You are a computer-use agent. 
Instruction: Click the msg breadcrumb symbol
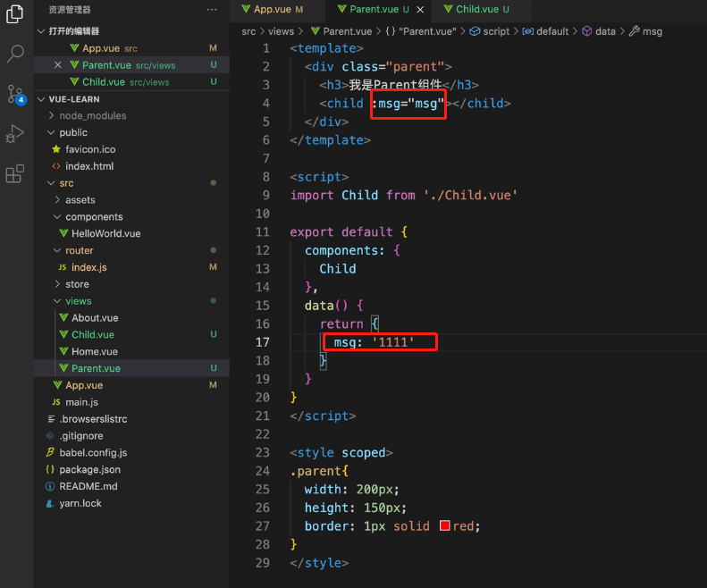coord(652,31)
